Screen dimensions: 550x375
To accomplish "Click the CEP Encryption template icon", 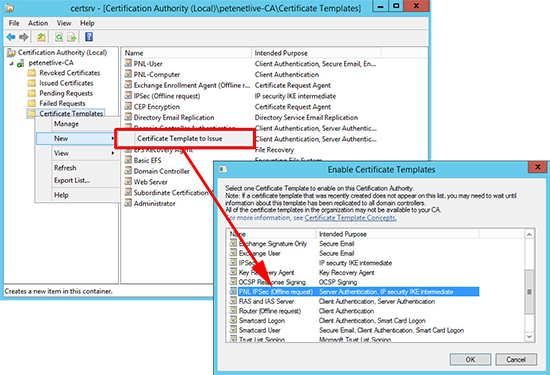I will [x=128, y=107].
